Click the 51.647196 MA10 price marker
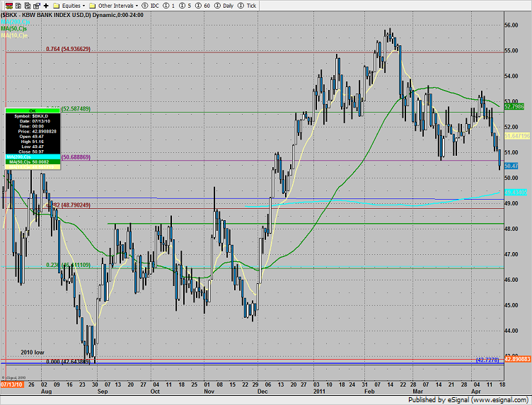The image size is (532, 405). click(517, 136)
